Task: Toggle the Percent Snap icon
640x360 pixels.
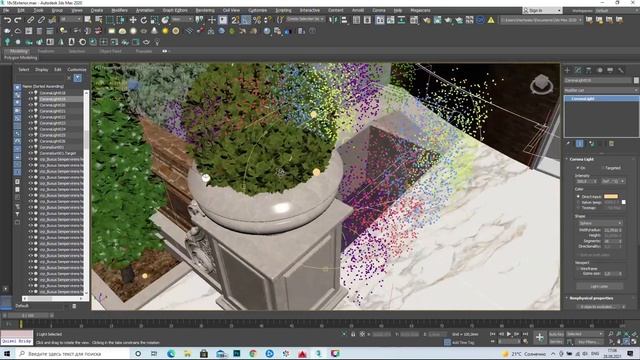Action: 257,20
